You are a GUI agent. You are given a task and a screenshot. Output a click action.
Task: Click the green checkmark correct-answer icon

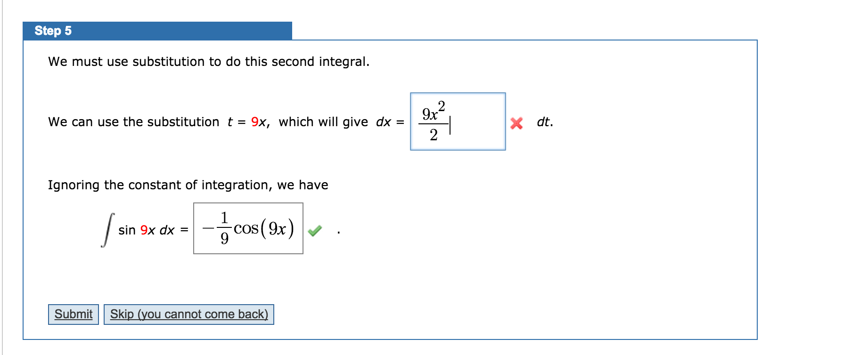(x=315, y=231)
